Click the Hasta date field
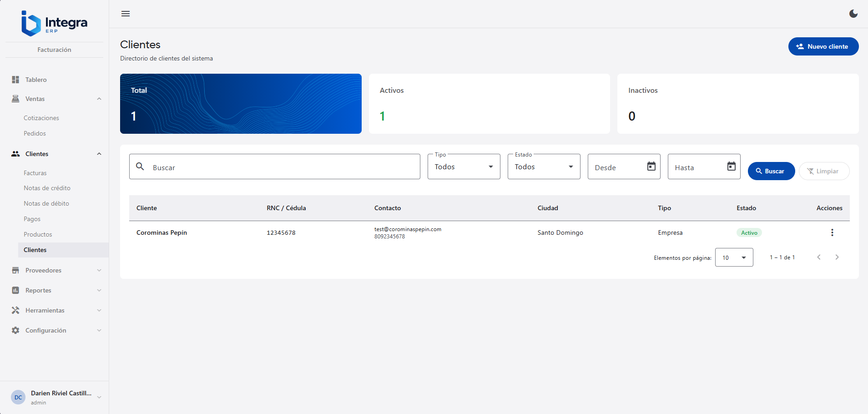Viewport: 868px width, 414px height. [704, 167]
